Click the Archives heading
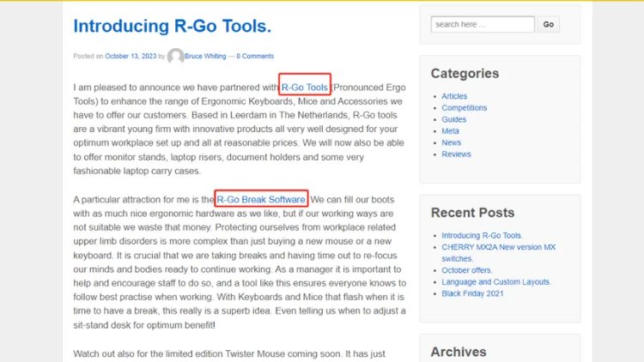Screen dimensions: 644x362 (459, 352)
